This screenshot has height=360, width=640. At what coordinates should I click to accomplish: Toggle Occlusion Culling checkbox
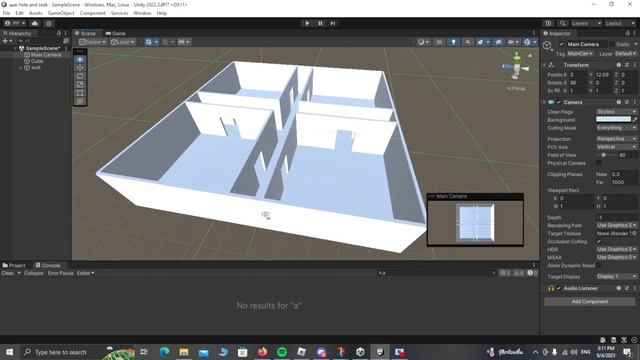(599, 241)
